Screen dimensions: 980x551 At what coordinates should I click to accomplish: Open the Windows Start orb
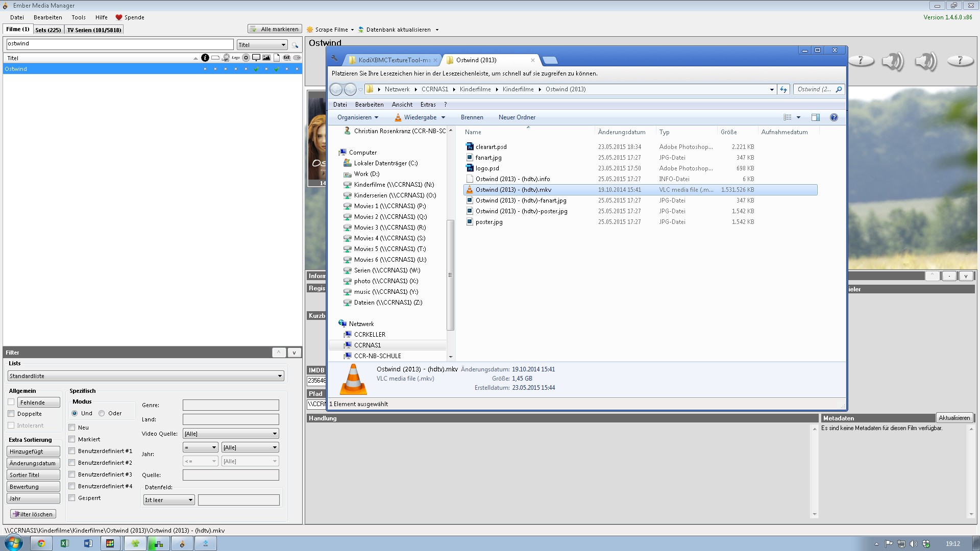click(14, 543)
